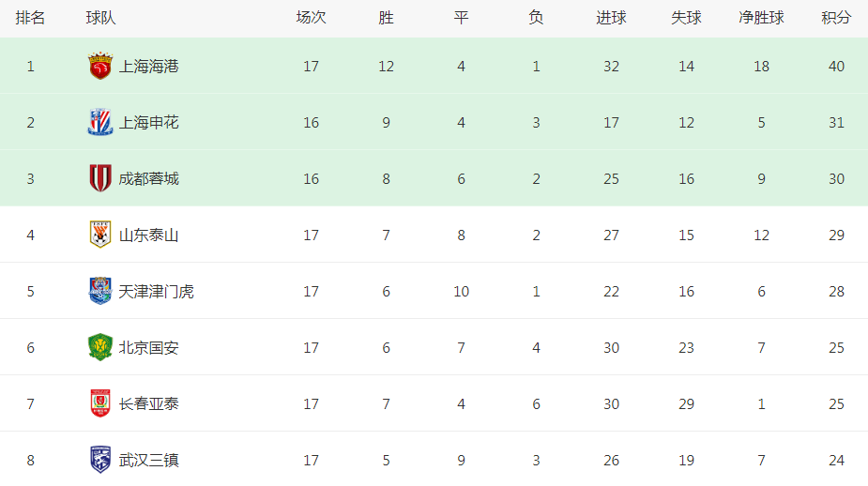Open the 北京国安 team name link
This screenshot has height=486, width=868.
(148, 348)
